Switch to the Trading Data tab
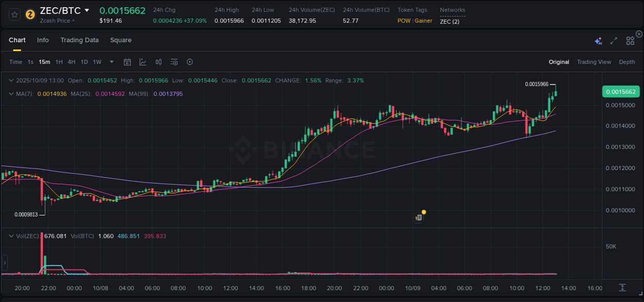This screenshot has width=644, height=302. (x=79, y=40)
